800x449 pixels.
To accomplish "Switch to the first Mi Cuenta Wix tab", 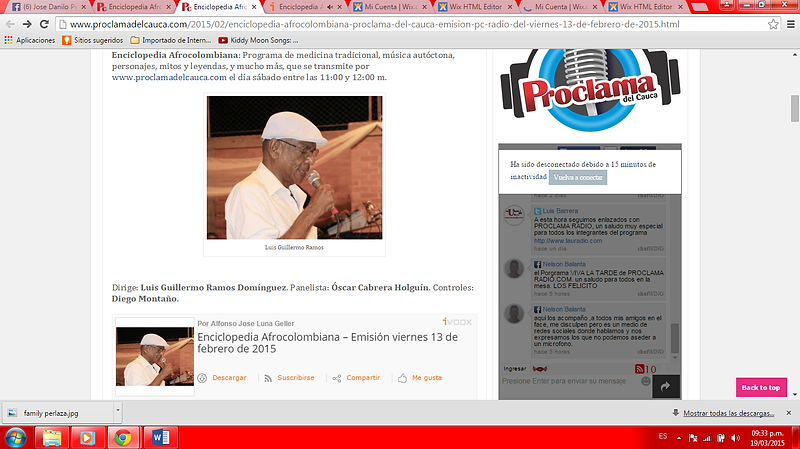I will click(390, 7).
